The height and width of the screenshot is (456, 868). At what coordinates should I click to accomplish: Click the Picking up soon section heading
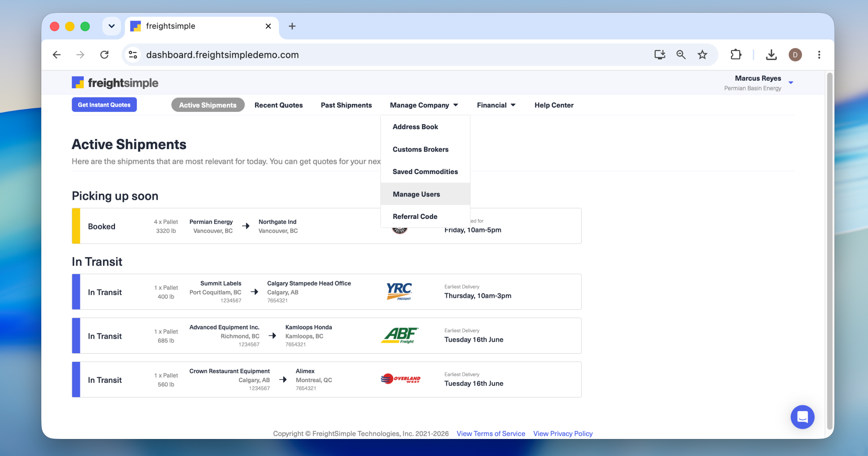(x=115, y=196)
